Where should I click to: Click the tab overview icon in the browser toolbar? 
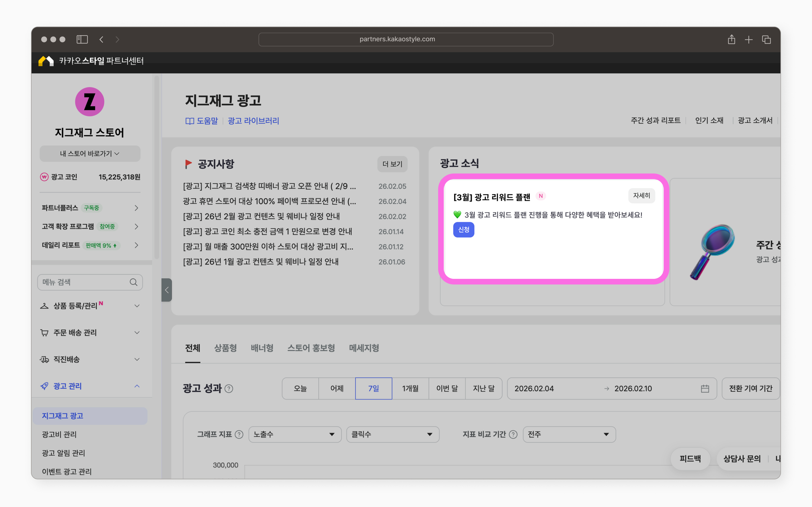pos(766,39)
